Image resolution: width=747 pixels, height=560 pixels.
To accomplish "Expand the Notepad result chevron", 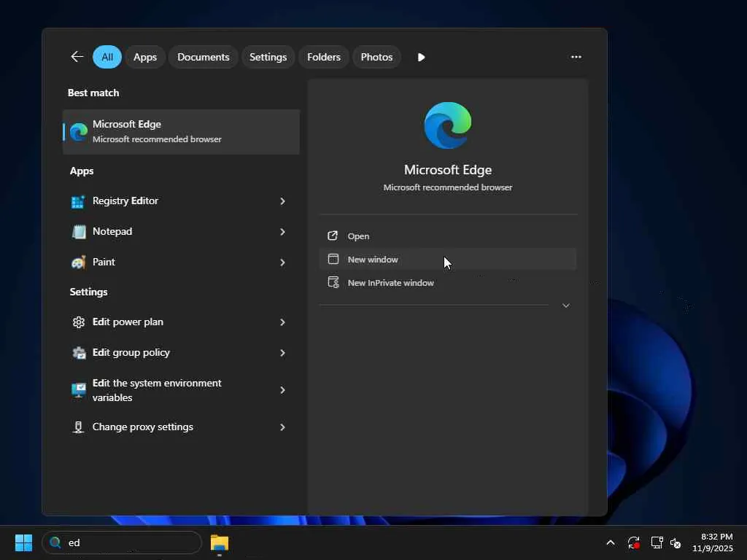I will pos(282,232).
